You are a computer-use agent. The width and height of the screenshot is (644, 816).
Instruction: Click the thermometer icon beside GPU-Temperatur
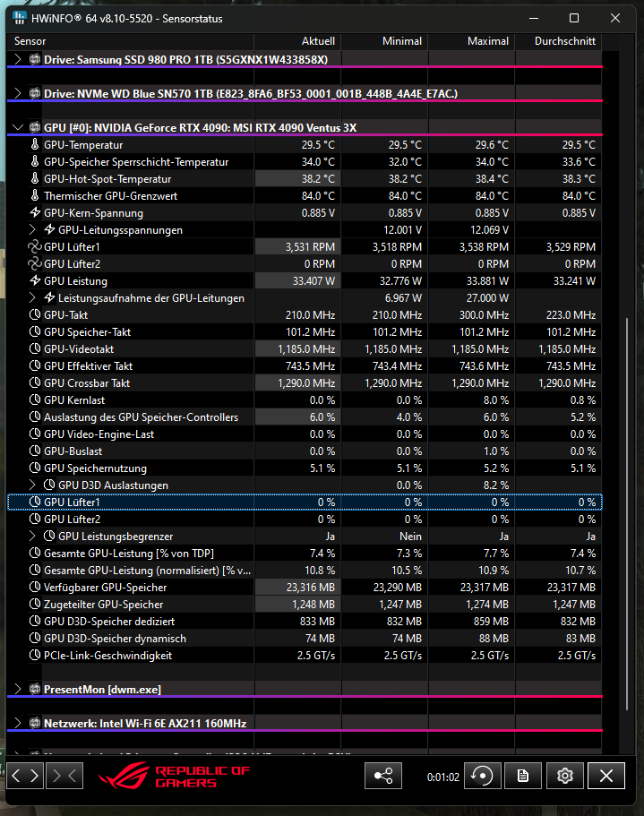click(x=35, y=145)
